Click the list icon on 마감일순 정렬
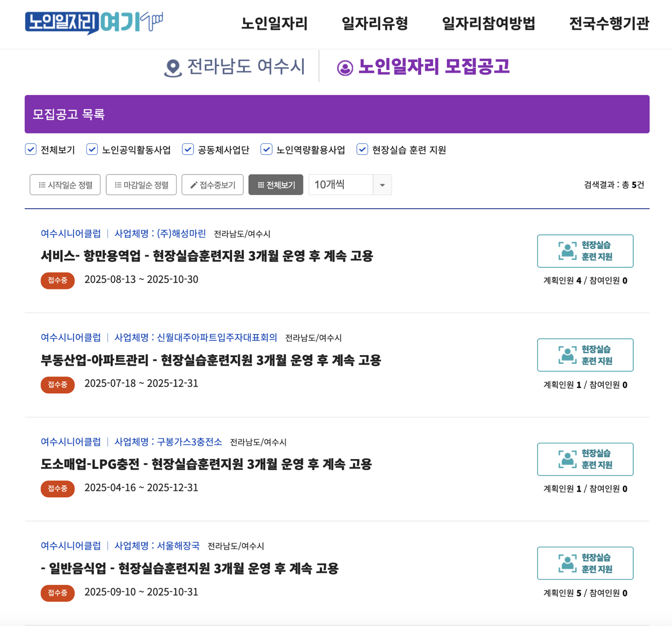Screen dimensions: 672x626 [x=117, y=184]
